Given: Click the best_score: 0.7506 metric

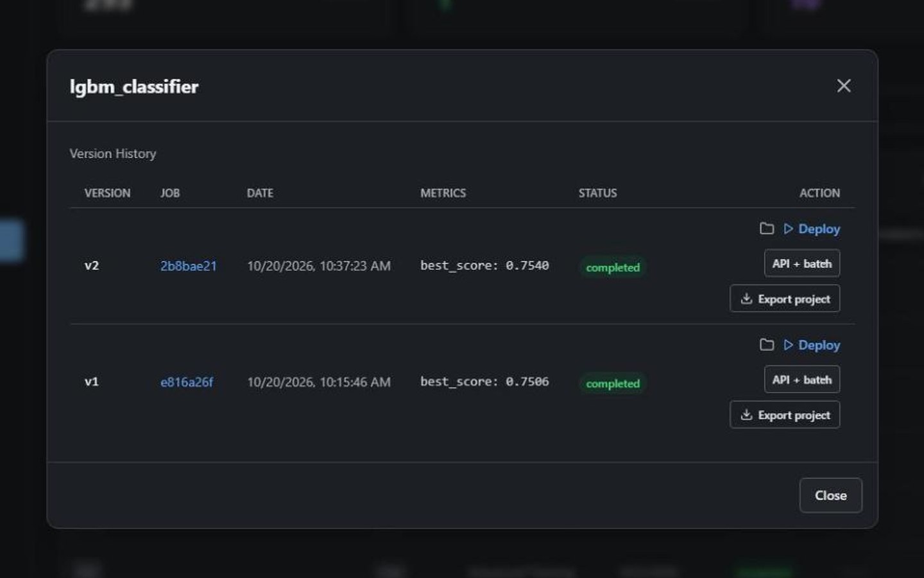Looking at the screenshot, I should pyautogui.click(x=484, y=381).
